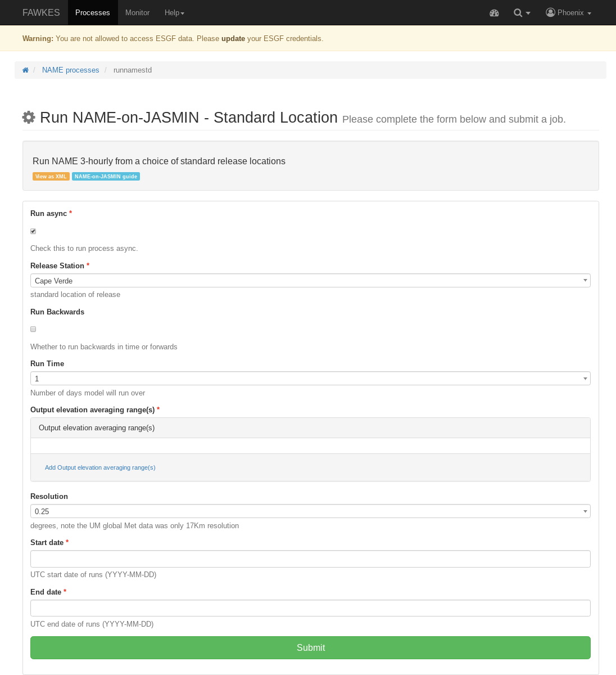Image resolution: width=616 pixels, height=675 pixels.
Task: Open the dashboard icon in navbar
Action: pyautogui.click(x=494, y=12)
